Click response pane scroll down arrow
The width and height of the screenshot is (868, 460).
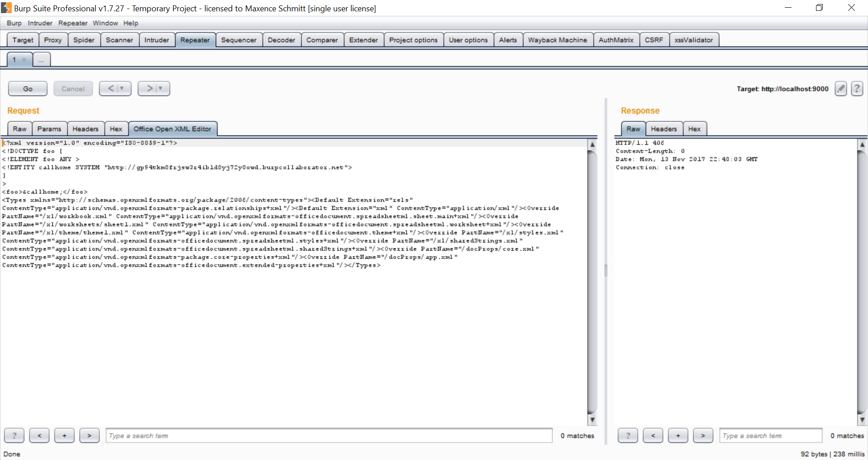click(x=862, y=420)
